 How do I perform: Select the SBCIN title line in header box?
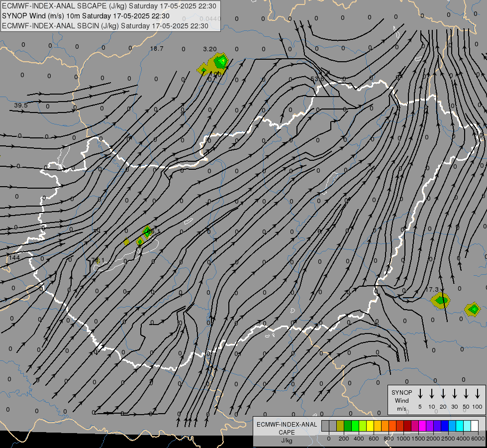[105, 26]
